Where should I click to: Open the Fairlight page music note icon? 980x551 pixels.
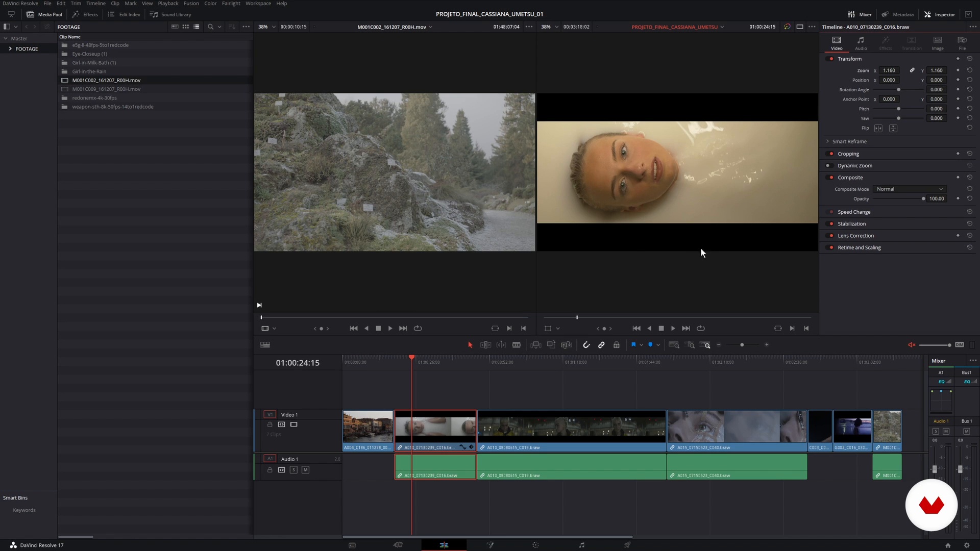[x=581, y=545]
